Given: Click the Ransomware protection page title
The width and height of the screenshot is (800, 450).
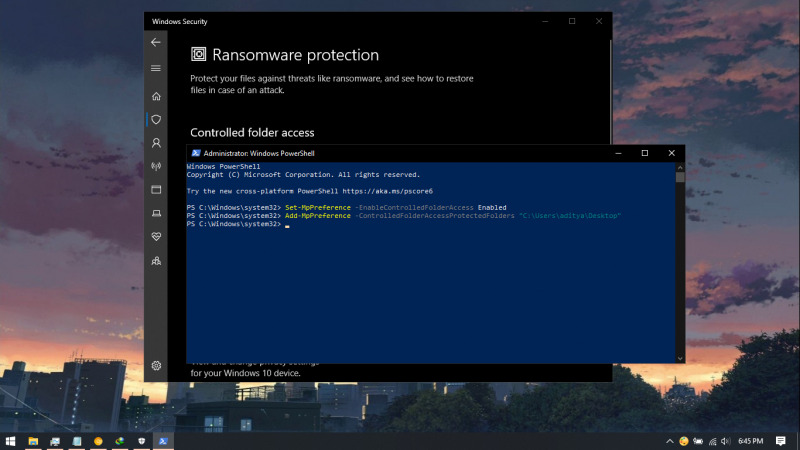Looking at the screenshot, I should click(x=295, y=55).
